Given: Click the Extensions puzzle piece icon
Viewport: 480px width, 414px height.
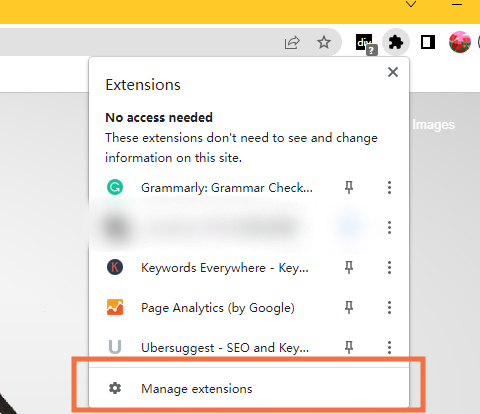Looking at the screenshot, I should 396,42.
